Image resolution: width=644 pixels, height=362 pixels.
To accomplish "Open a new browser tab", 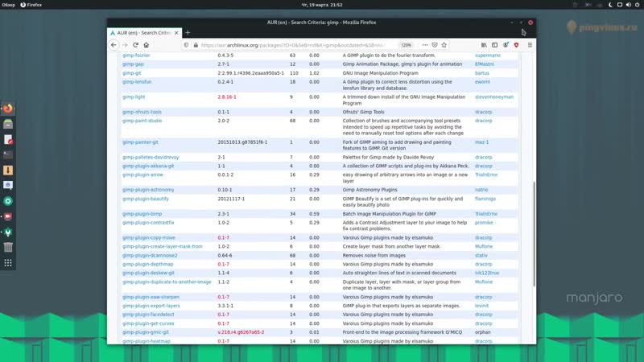I will pos(188,33).
